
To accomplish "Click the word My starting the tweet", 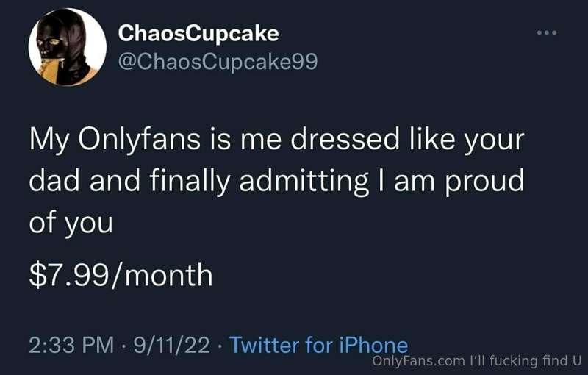I will click(49, 140).
